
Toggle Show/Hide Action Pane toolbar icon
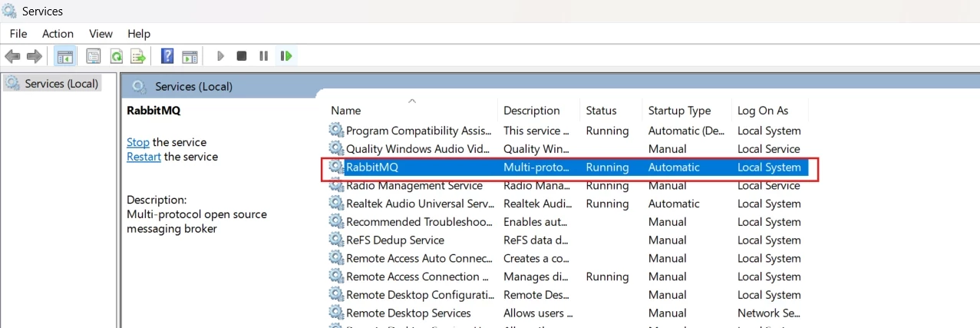coord(190,56)
